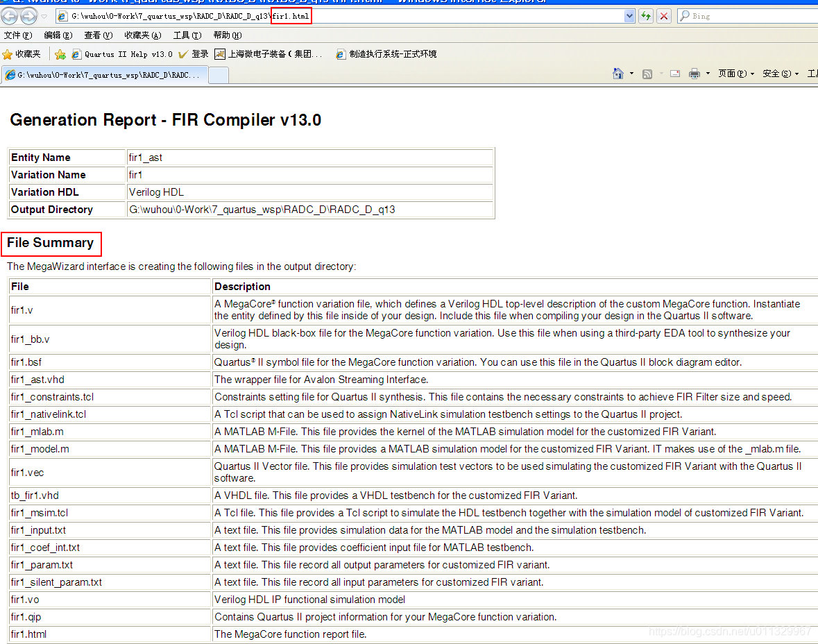Screen dimensions: 818x644
Task: Open the recent pages dropdown beside Forward
Action: tap(44, 16)
